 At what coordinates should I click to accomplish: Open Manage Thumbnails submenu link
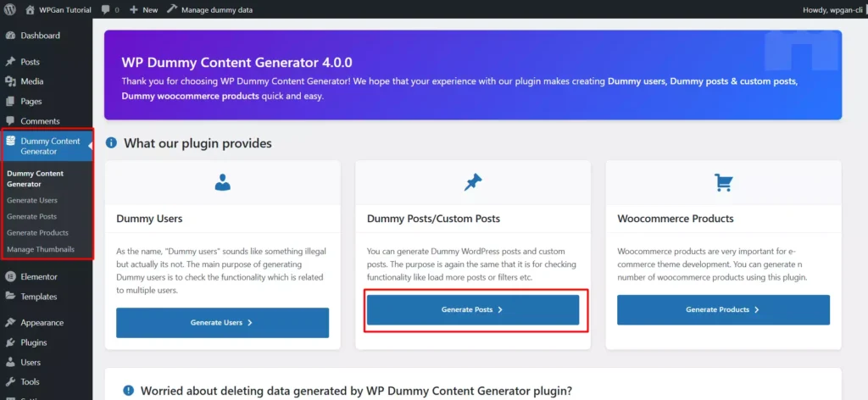(41, 249)
